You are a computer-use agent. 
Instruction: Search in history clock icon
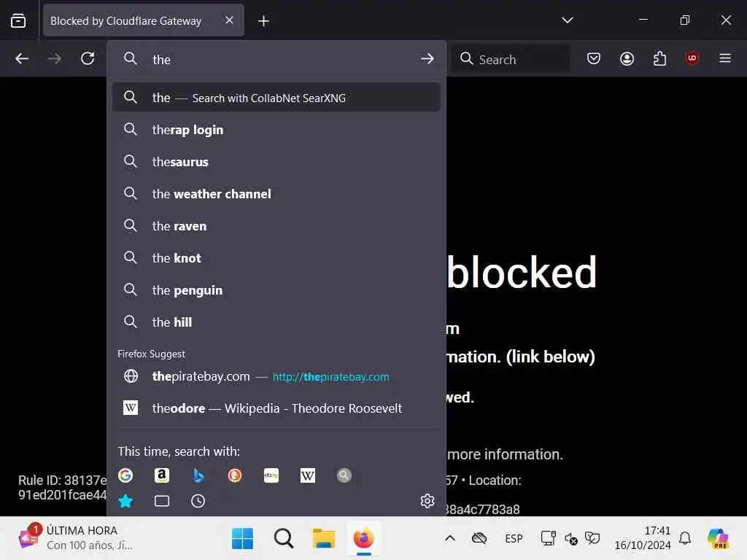tap(198, 501)
